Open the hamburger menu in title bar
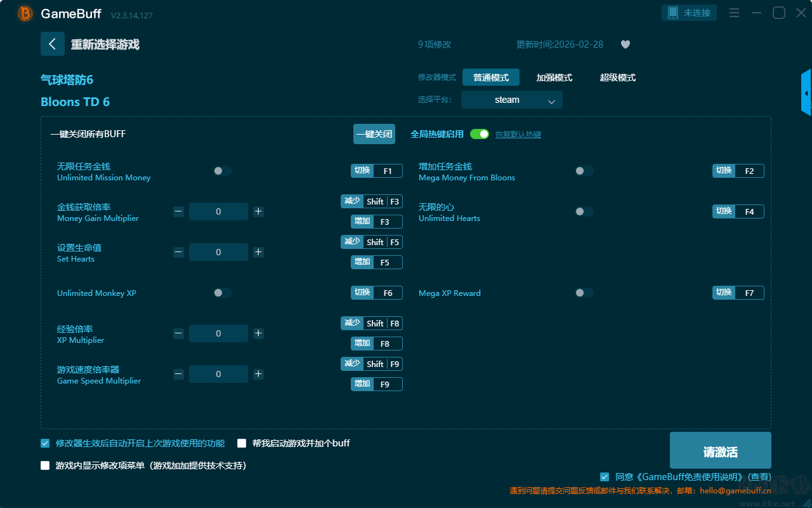 point(734,13)
